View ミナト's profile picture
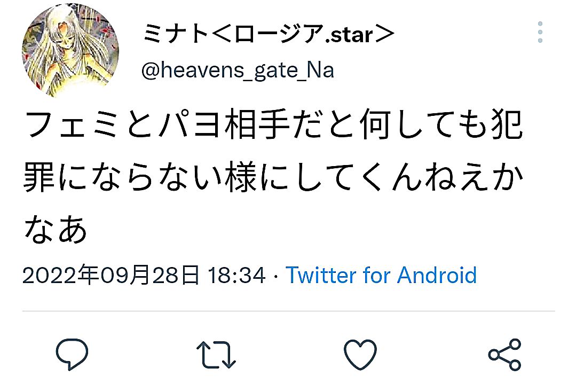This screenshot has width=576, height=392. [70, 50]
